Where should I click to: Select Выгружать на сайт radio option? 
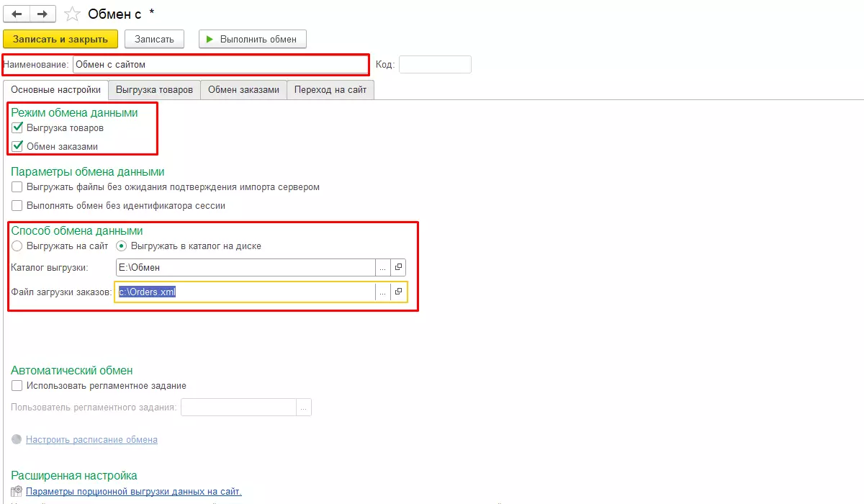17,246
